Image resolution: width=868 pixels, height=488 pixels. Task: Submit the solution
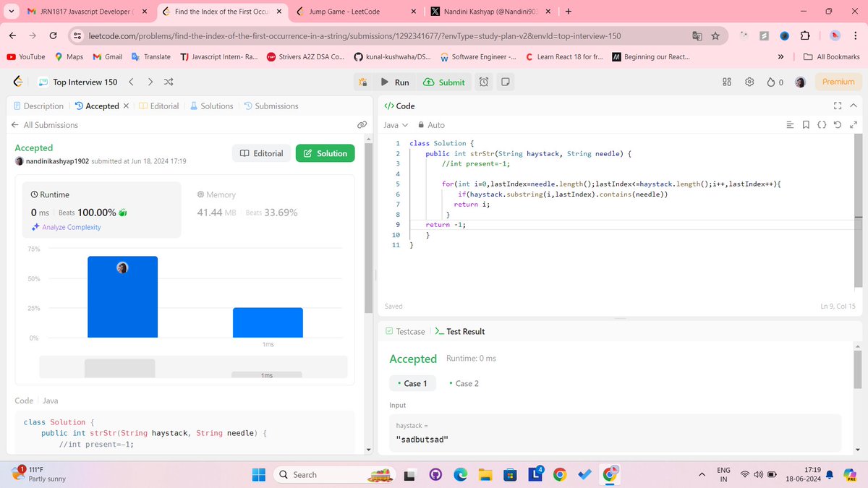[x=444, y=82]
